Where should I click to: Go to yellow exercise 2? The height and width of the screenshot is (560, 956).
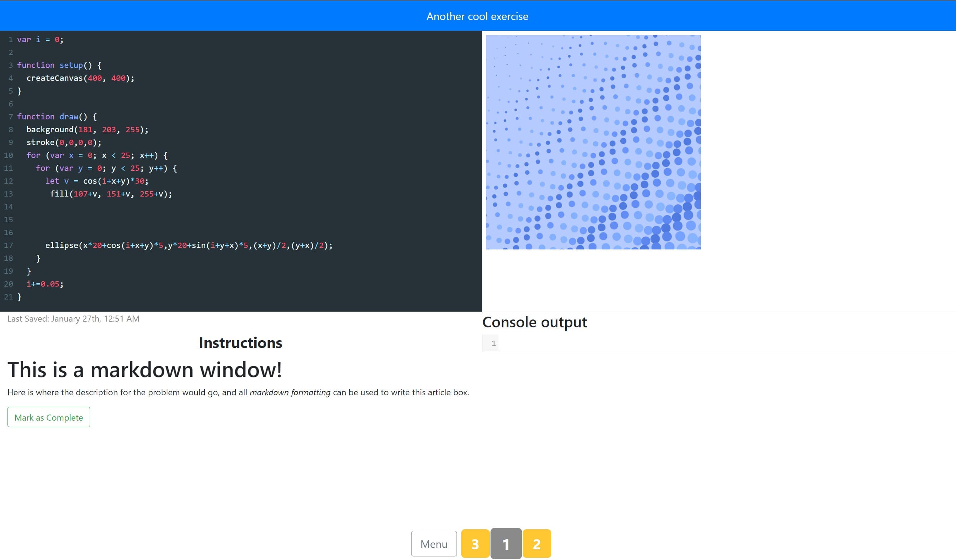[536, 544]
